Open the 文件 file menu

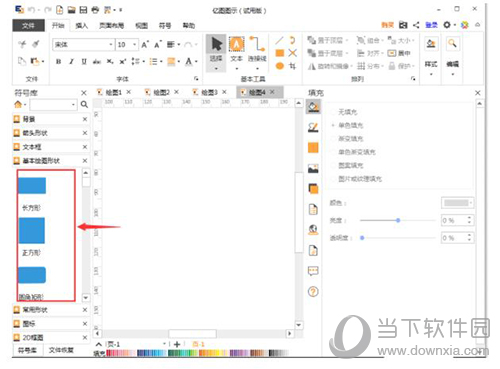[x=28, y=26]
